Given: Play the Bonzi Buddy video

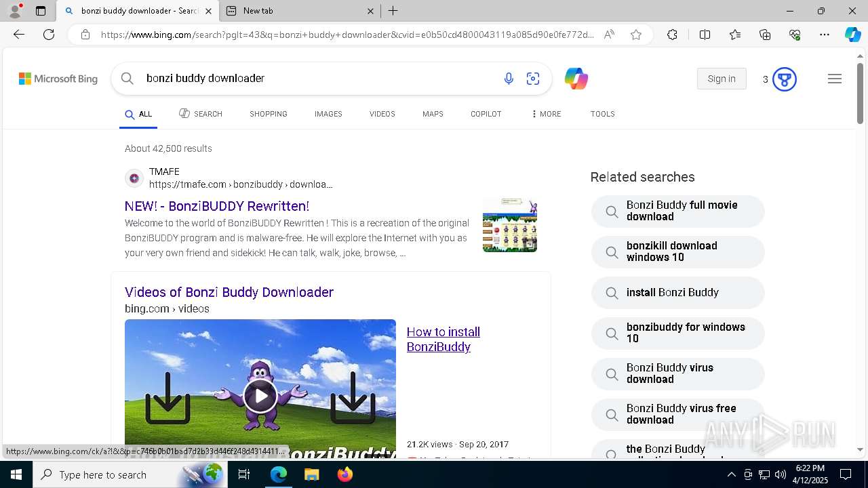Looking at the screenshot, I should pos(260,396).
